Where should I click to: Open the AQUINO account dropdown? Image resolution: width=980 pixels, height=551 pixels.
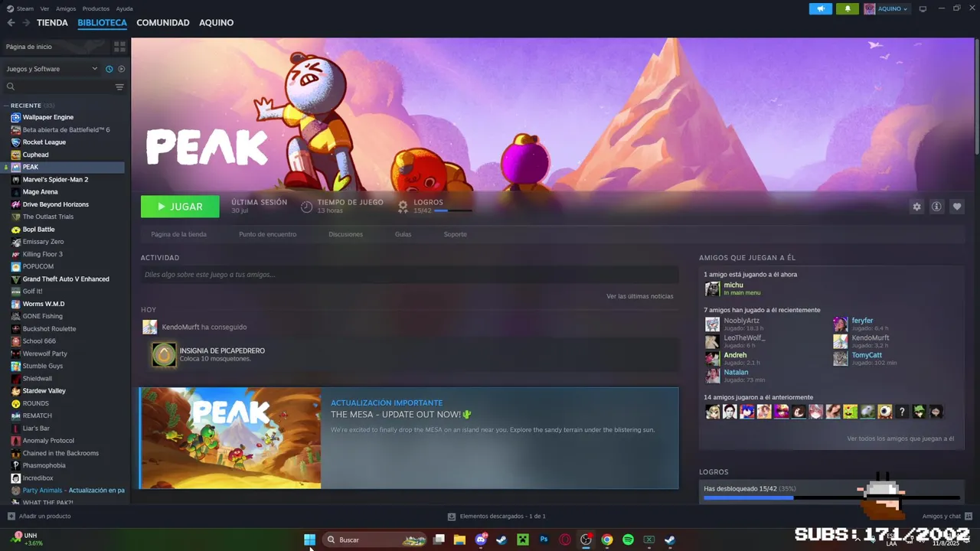[x=887, y=9]
